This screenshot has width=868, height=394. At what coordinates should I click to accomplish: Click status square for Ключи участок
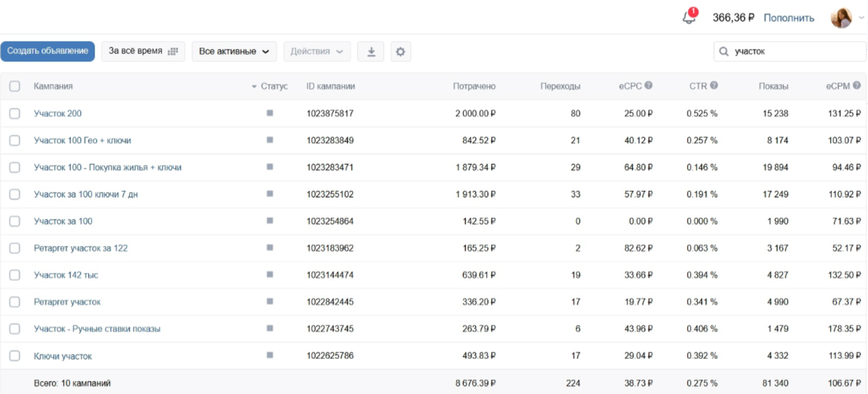tap(270, 355)
